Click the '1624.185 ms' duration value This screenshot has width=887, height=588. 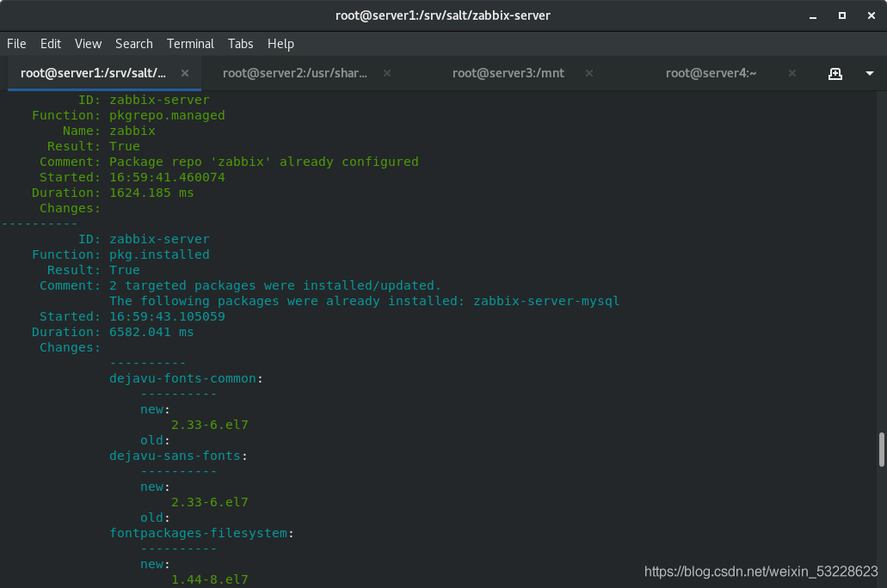151,193
